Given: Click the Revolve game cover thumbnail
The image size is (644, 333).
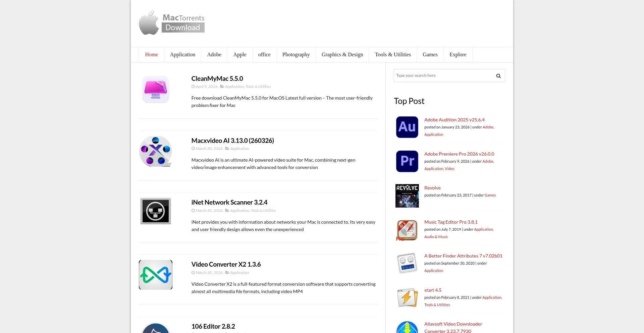Looking at the screenshot, I should pos(407,196).
